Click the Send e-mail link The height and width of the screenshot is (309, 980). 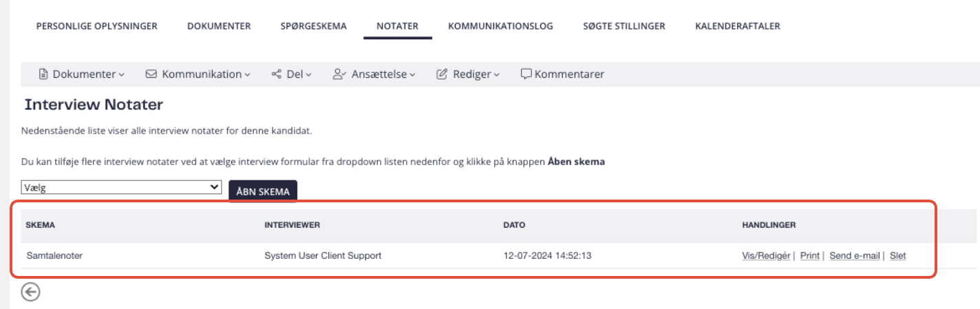[x=855, y=255]
